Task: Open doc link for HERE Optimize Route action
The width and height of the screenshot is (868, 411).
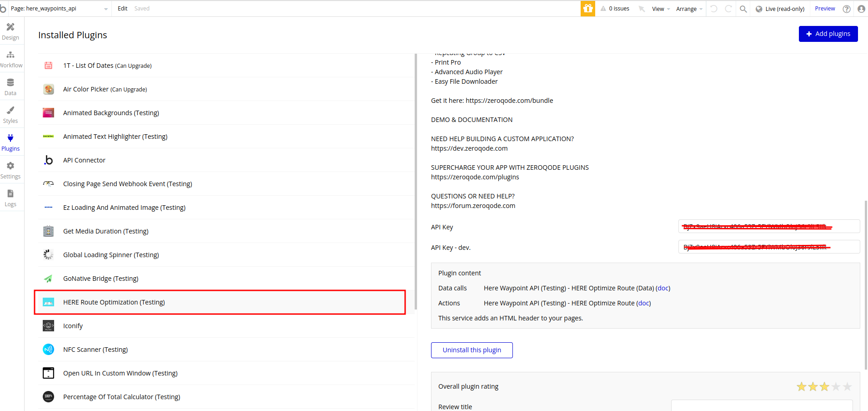Action: (x=643, y=303)
